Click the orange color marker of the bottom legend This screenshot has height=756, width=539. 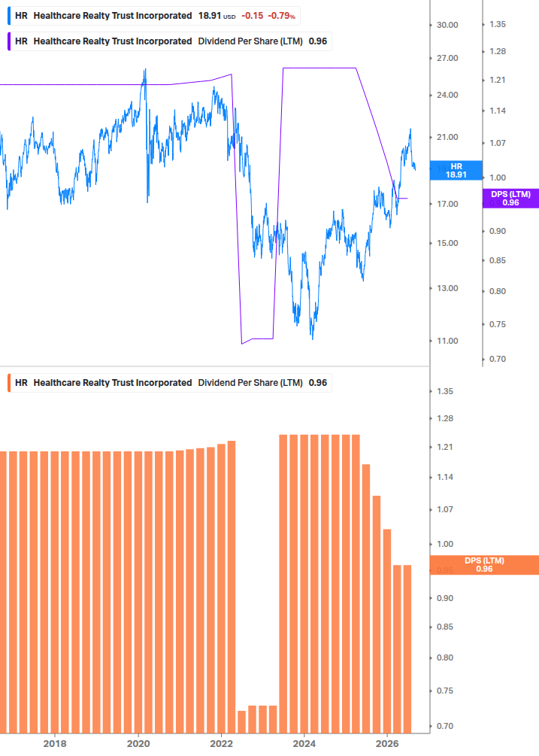click(x=9, y=383)
